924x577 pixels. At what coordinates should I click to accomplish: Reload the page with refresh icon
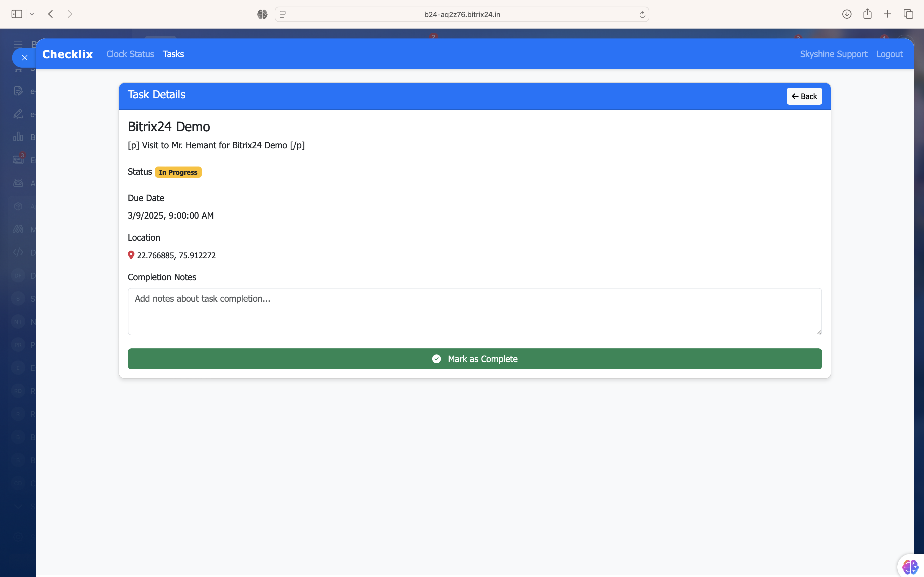642,15
